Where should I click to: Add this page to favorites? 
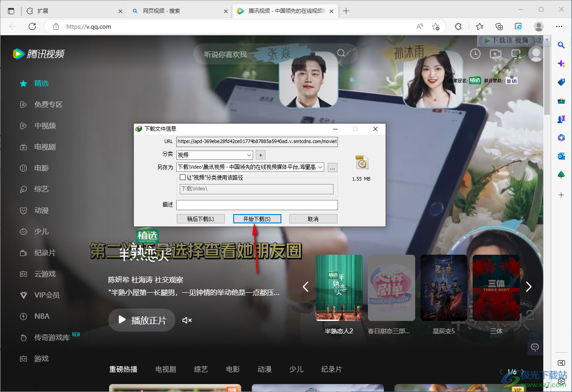click(x=436, y=26)
